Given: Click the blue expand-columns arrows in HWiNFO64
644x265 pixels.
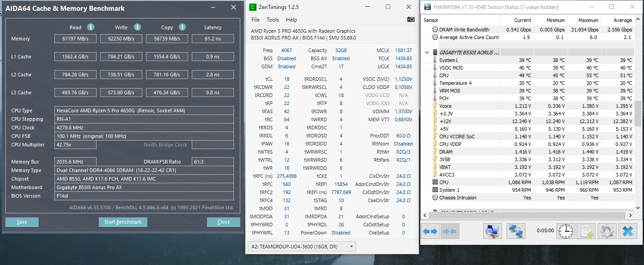Looking at the screenshot, I should coord(430,231).
